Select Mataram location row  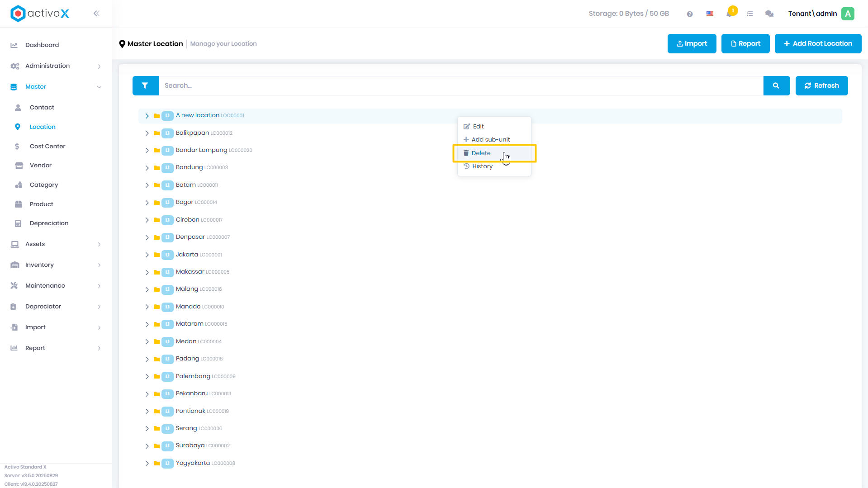pyautogui.click(x=490, y=324)
